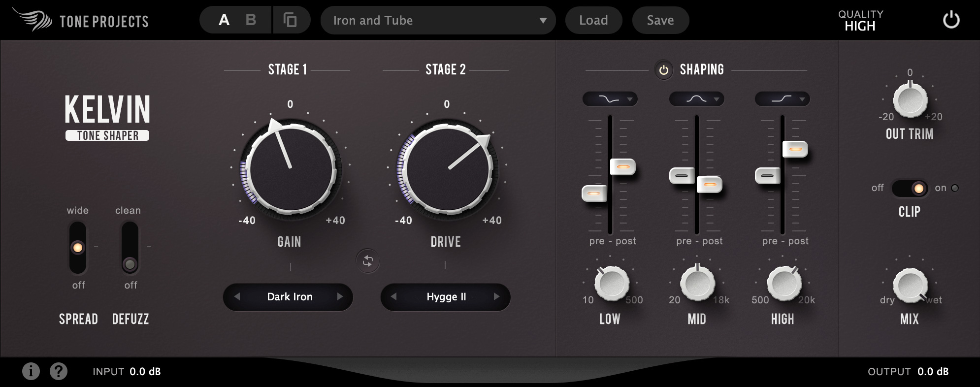This screenshot has height=387, width=980.
Task: Click the STAGE 1 heading
Action: (288, 69)
